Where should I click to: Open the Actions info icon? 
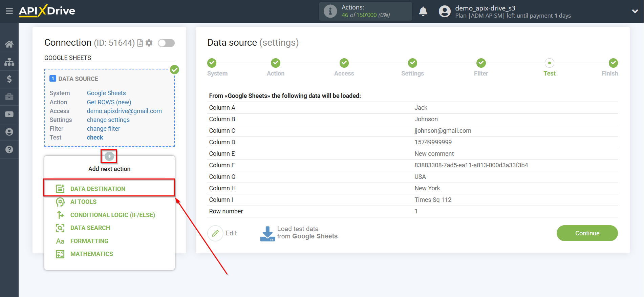[x=330, y=11]
